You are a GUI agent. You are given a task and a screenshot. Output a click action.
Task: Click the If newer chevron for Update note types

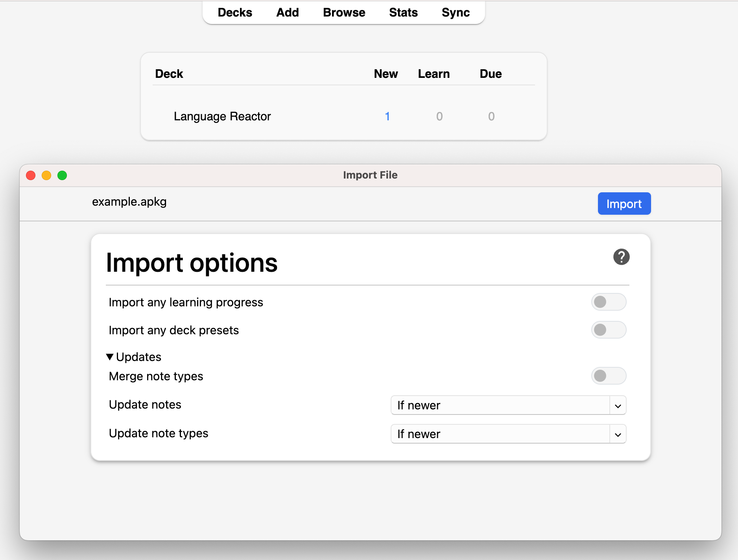point(618,434)
